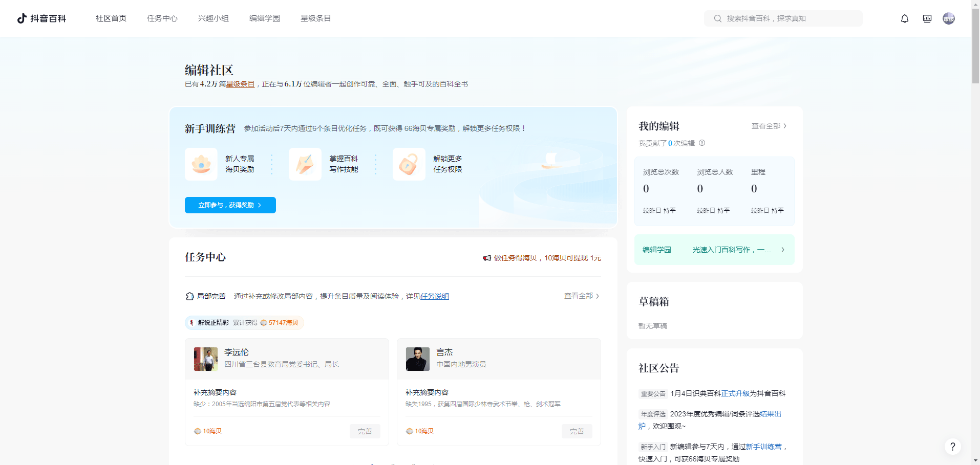The image size is (980, 465).
Task: Switch to 任务中心 in the navigation
Action: click(x=162, y=18)
